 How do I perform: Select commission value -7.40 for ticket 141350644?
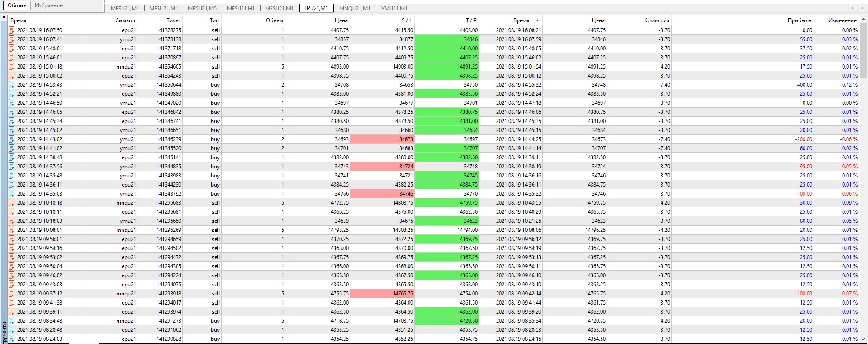664,85
